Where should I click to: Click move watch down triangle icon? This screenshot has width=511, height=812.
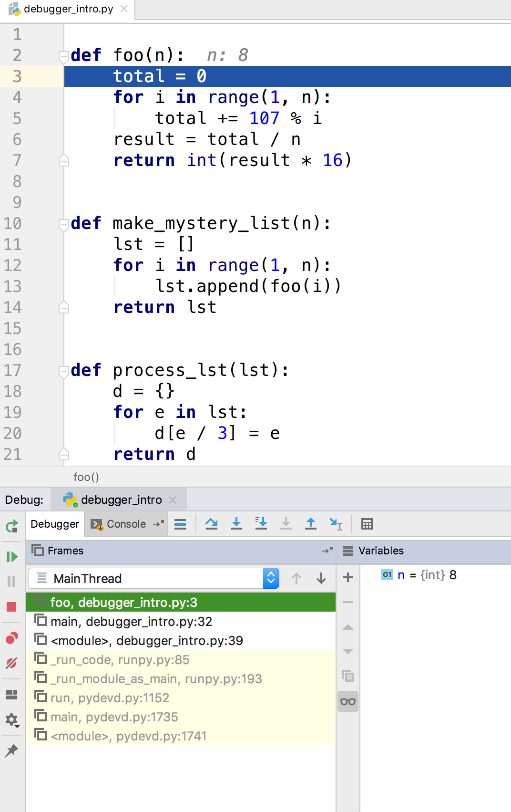point(348,652)
